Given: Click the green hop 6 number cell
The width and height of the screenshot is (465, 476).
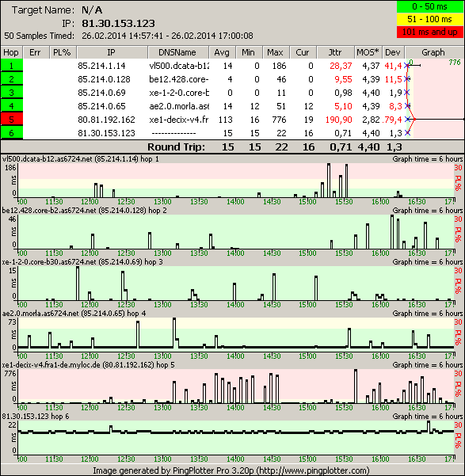Looking at the screenshot, I should point(12,132).
